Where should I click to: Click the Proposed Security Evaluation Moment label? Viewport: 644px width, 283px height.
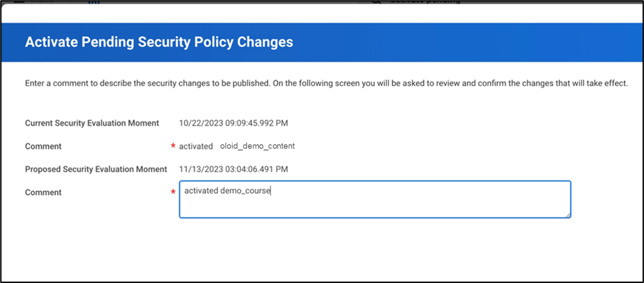[96, 169]
